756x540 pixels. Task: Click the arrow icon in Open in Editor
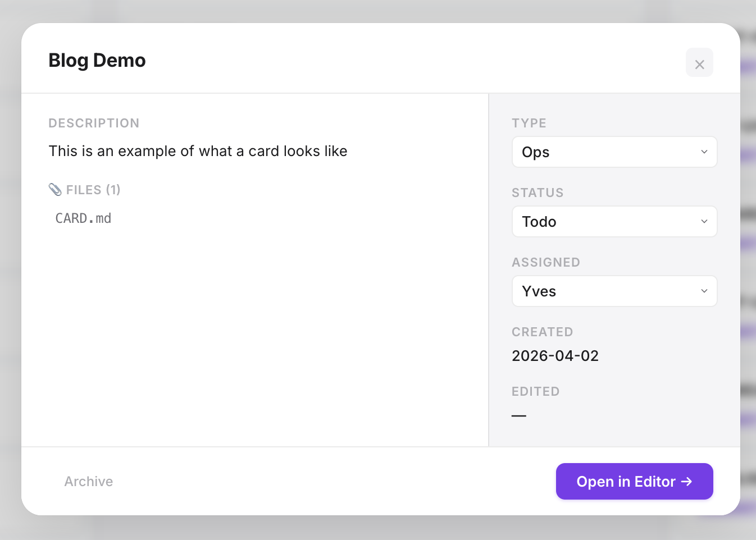(x=686, y=482)
